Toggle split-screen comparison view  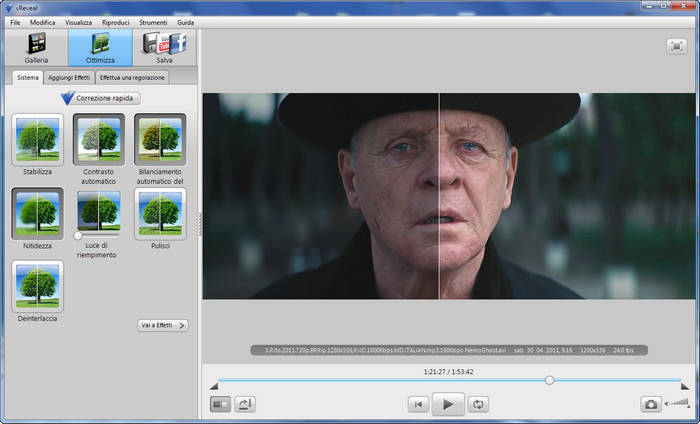pyautogui.click(x=221, y=404)
